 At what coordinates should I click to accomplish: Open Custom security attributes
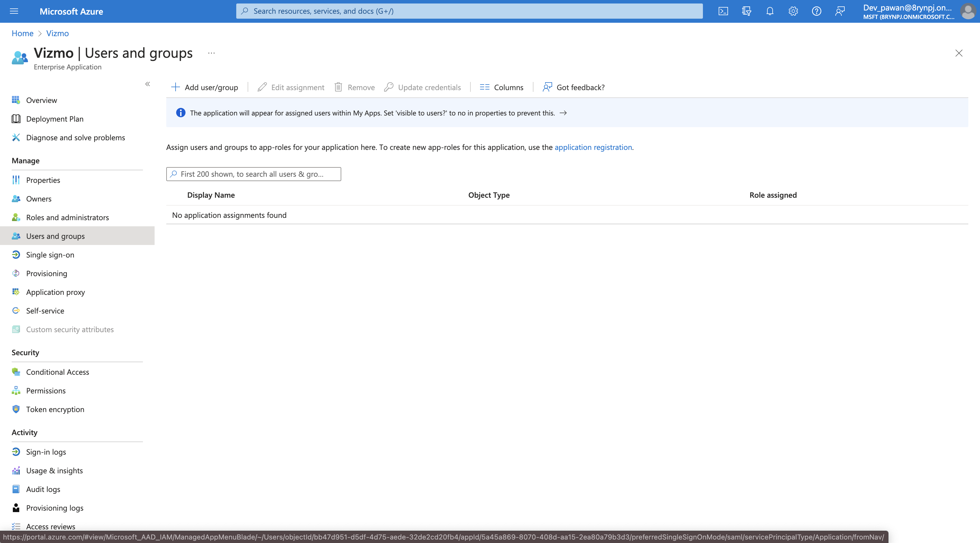tap(77, 329)
